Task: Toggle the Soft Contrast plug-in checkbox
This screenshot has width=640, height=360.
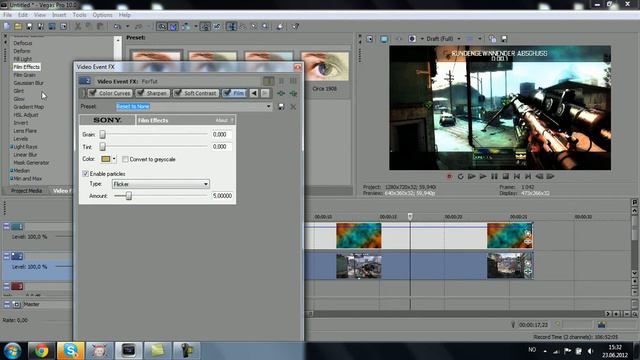Action: coord(178,93)
